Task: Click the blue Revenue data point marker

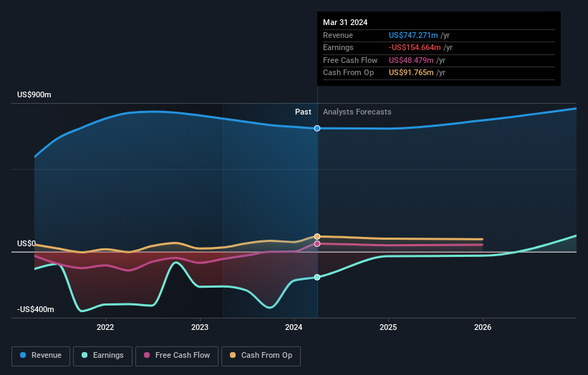Action: point(317,129)
